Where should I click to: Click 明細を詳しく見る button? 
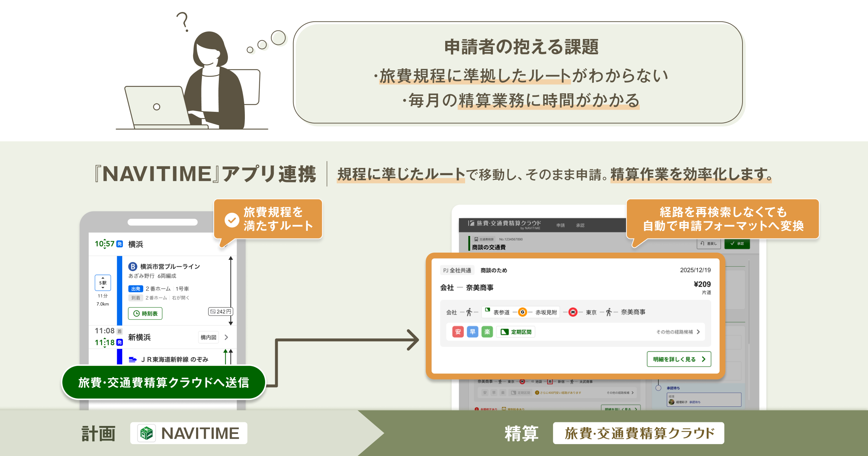click(678, 359)
